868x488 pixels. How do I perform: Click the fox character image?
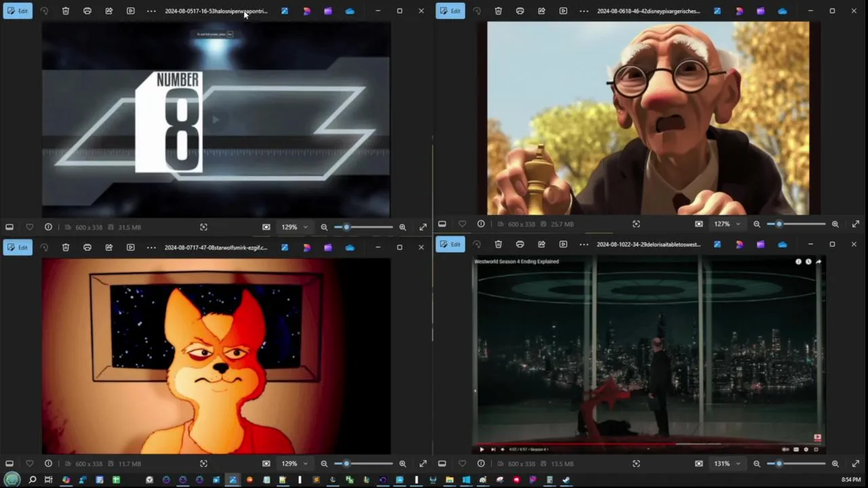(216, 356)
